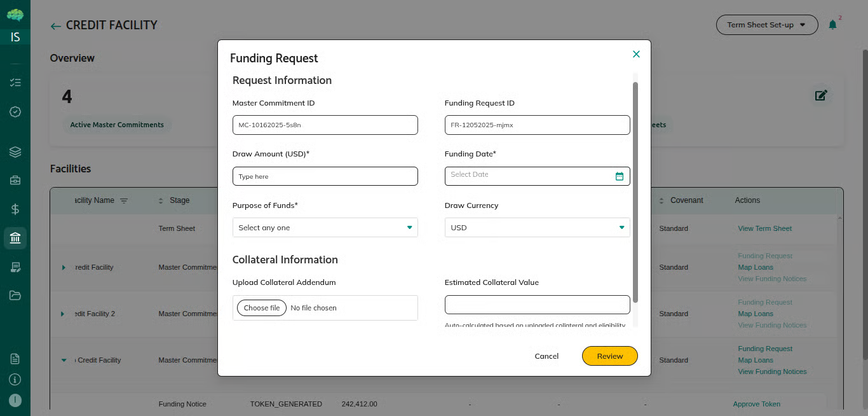Click the Estimated Collateral Value field
This screenshot has height=416, width=868.
(x=537, y=305)
